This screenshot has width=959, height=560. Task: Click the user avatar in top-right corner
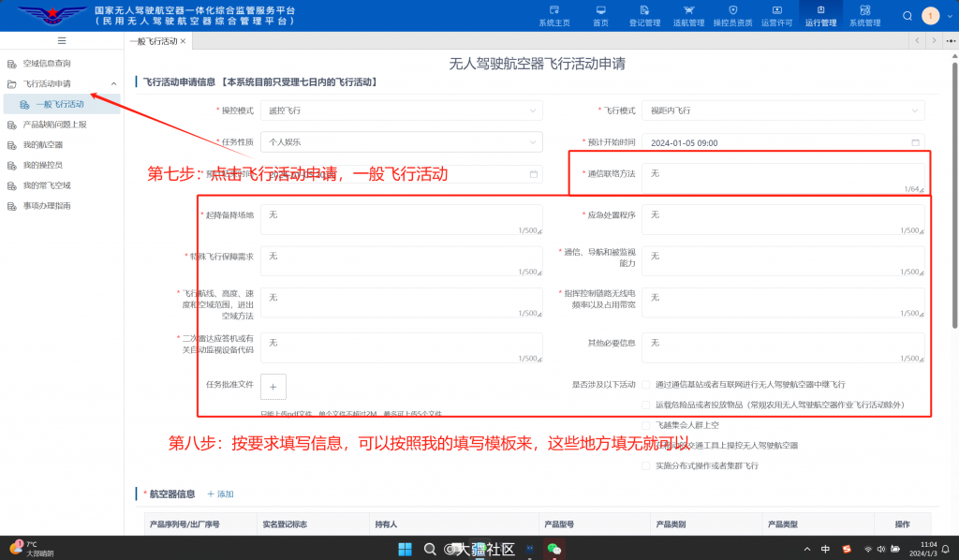click(x=930, y=15)
